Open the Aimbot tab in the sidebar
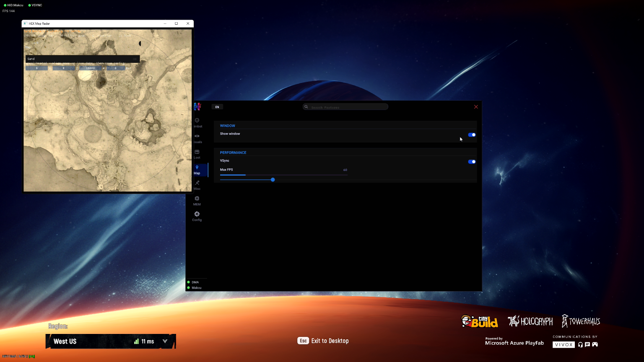Image resolution: width=644 pixels, height=362 pixels. pos(197,123)
